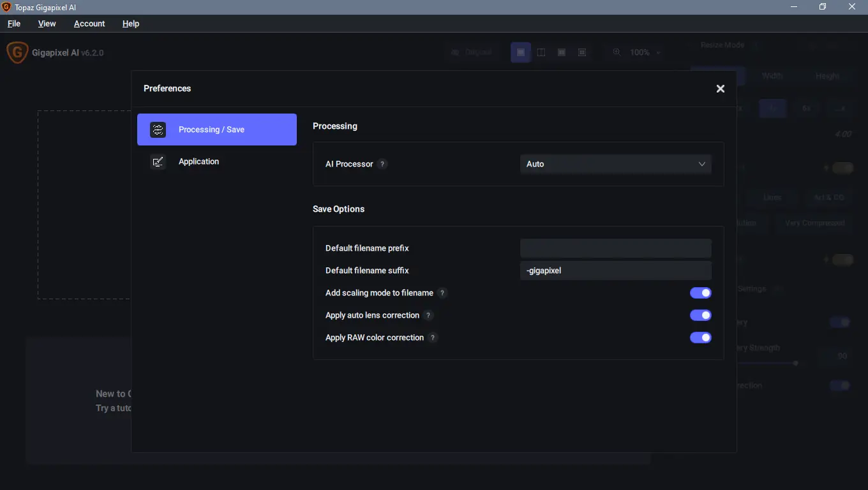
Task: Select the comparison view icon
Action: [582, 52]
